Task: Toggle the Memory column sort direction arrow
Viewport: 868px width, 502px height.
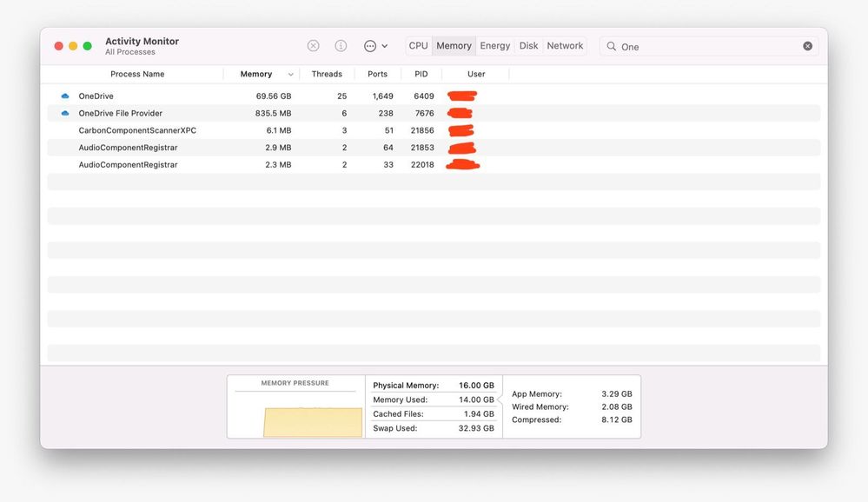Action: point(290,74)
